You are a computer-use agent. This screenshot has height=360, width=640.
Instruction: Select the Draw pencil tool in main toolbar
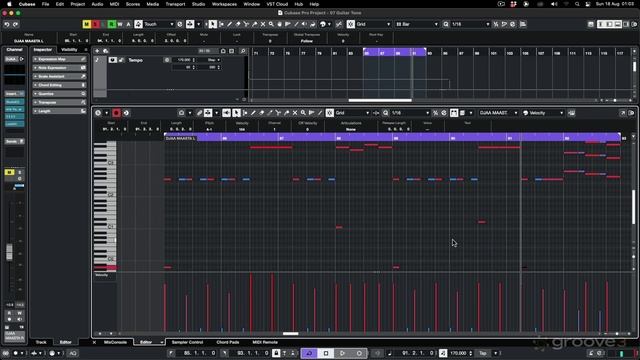pos(229,24)
